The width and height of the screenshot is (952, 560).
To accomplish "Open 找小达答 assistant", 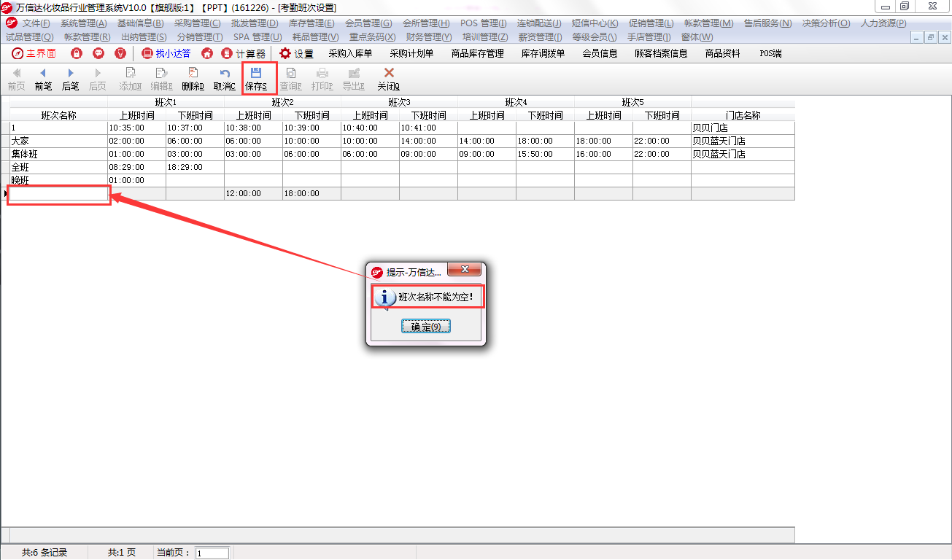I will click(x=166, y=53).
